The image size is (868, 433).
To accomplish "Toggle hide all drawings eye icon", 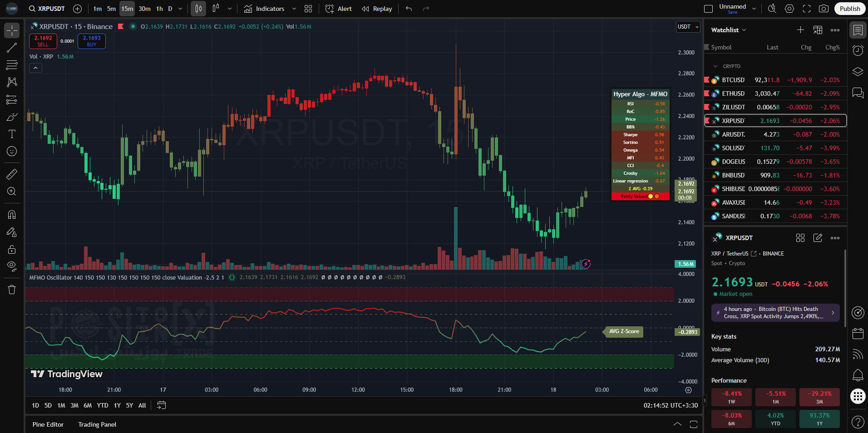I will click(12, 266).
